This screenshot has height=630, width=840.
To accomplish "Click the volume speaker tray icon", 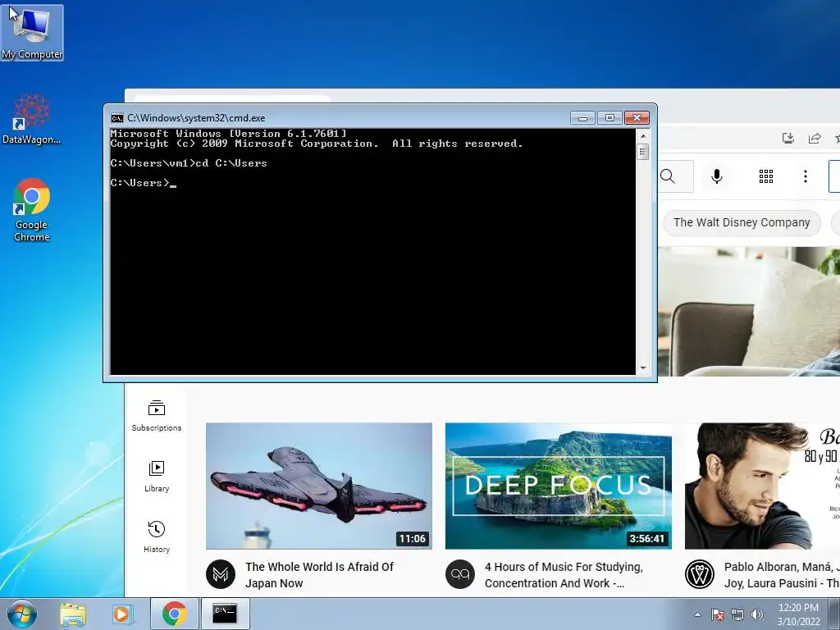I will (757, 614).
